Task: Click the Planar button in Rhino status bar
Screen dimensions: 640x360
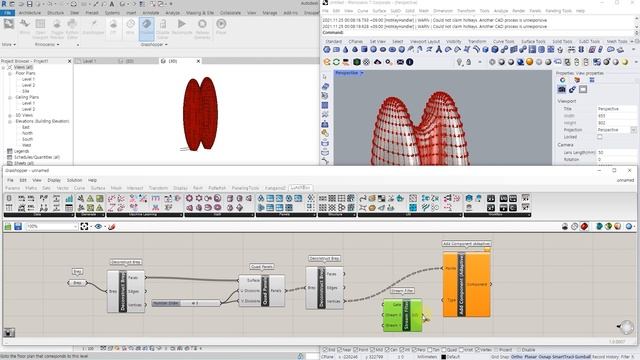Action: coord(531,357)
